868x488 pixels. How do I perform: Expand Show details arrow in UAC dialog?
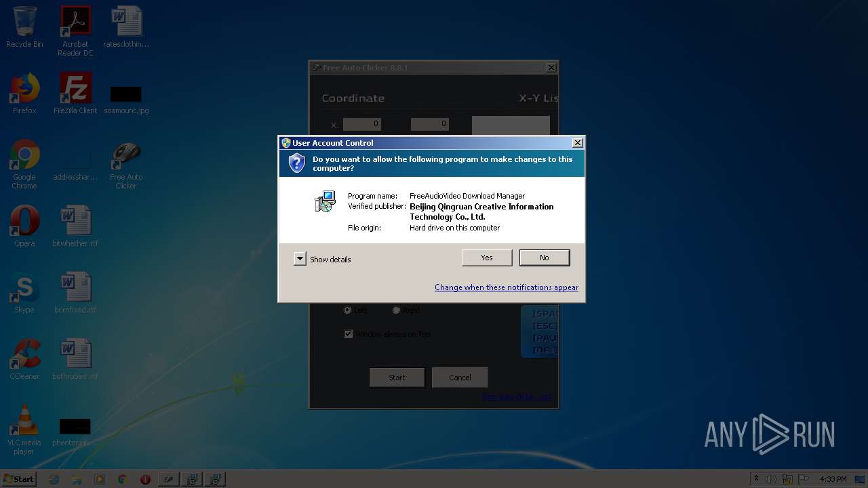point(300,259)
